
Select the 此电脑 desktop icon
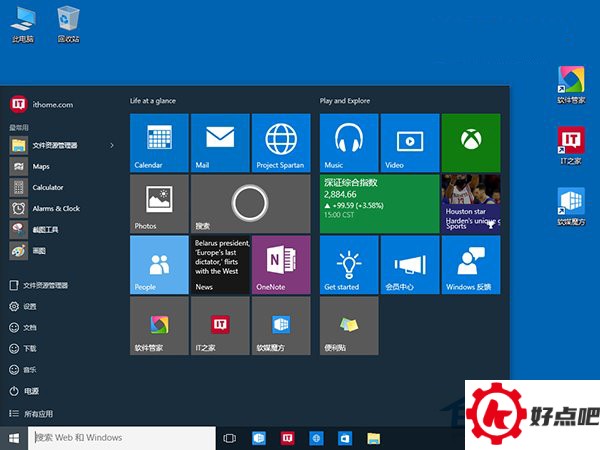(x=23, y=25)
